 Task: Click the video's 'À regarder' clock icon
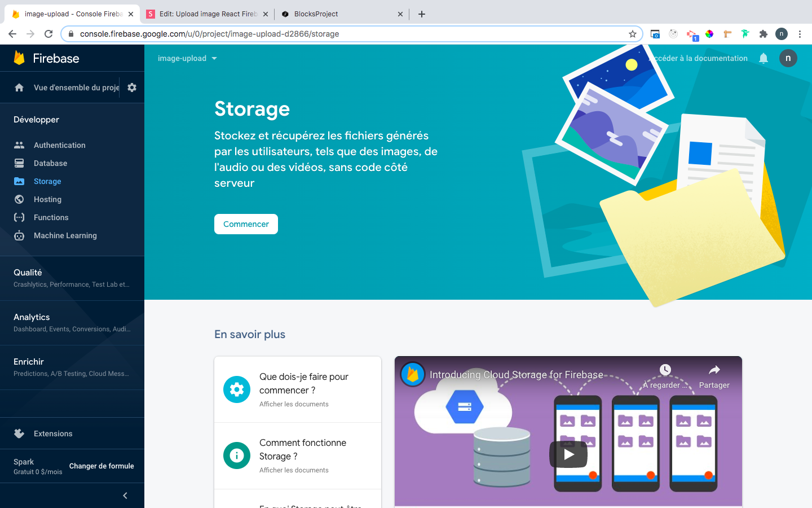point(665,370)
